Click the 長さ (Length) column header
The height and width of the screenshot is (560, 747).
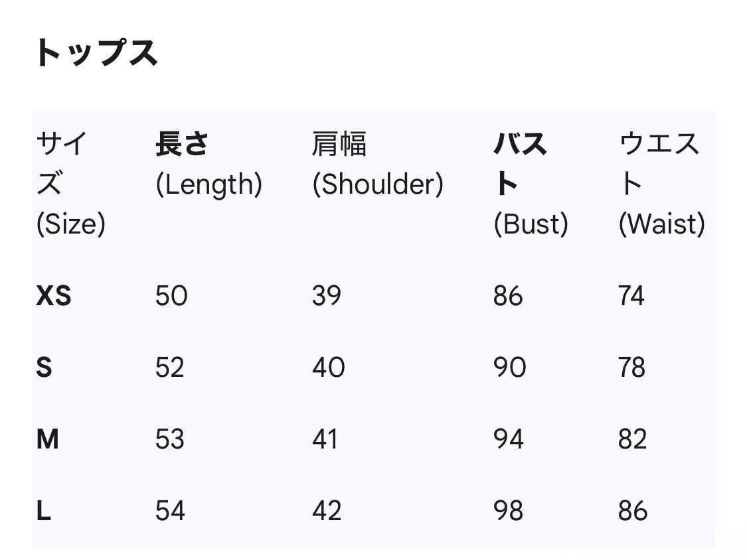pos(208,164)
